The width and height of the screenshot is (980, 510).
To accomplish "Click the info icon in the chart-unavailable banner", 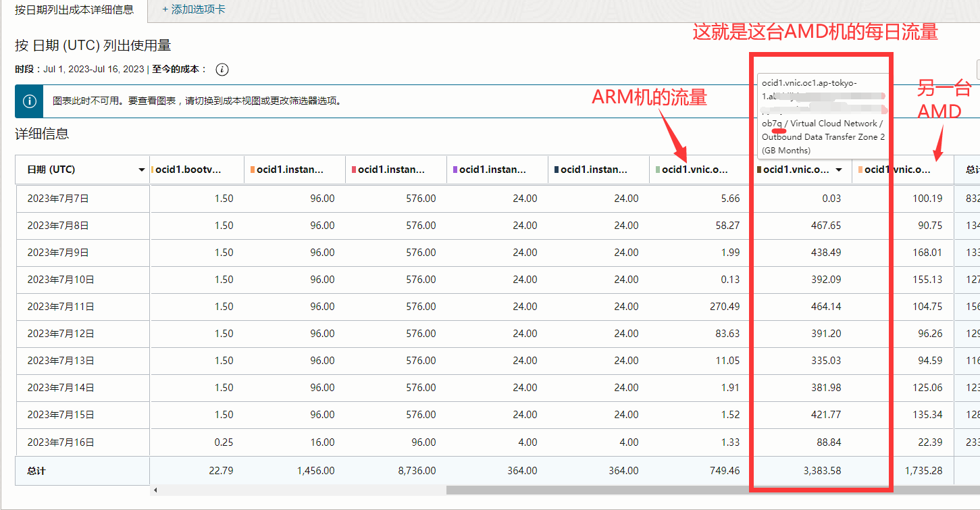I will coord(29,101).
